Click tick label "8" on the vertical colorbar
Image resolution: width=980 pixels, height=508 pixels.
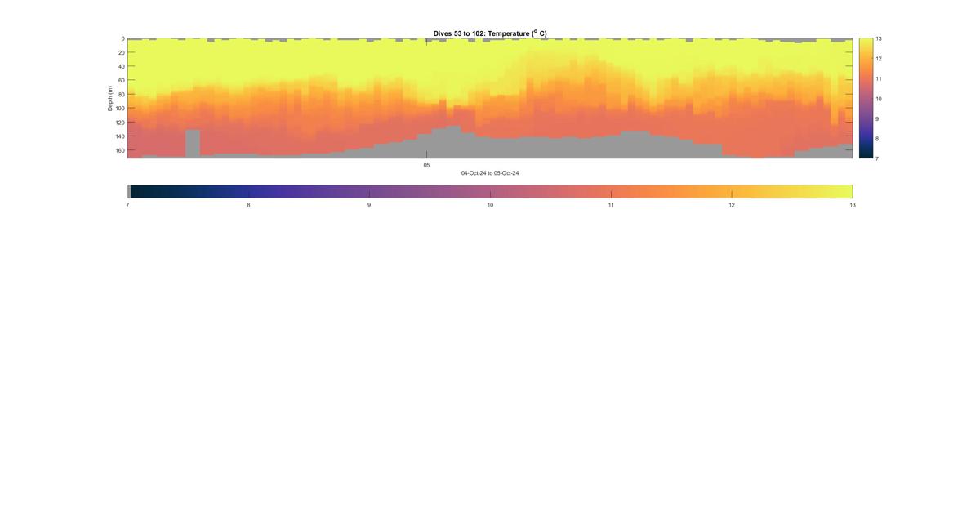(877, 138)
